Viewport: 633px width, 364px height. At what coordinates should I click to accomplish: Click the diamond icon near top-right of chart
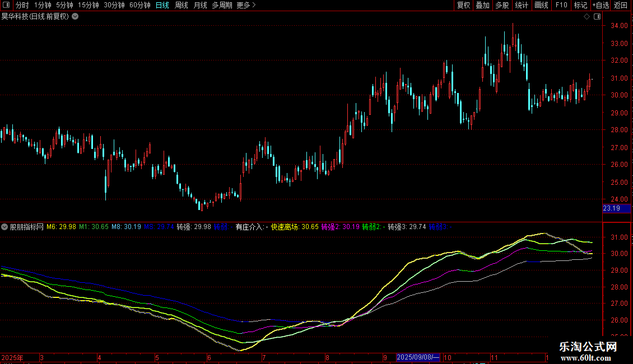click(587, 17)
